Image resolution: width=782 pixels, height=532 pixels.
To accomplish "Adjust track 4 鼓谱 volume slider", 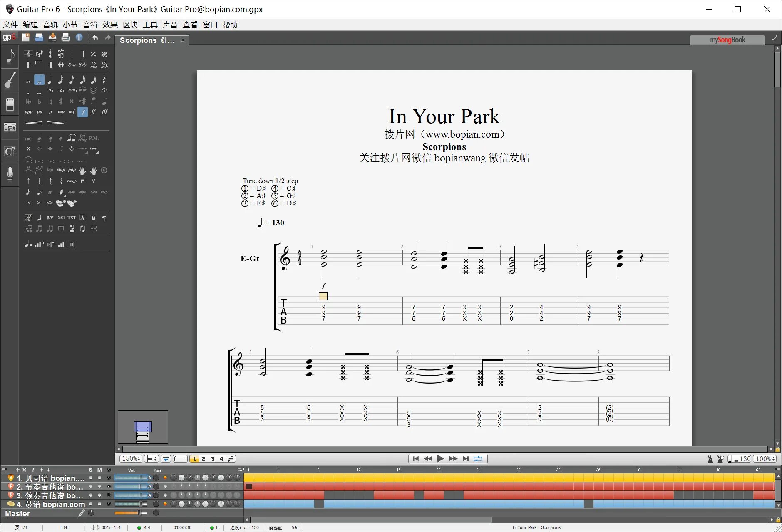I will (131, 504).
